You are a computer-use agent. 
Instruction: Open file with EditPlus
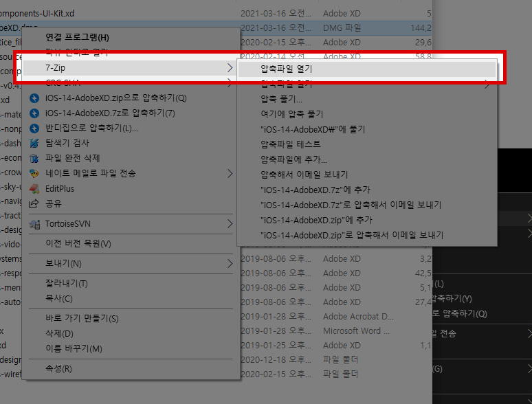point(60,188)
